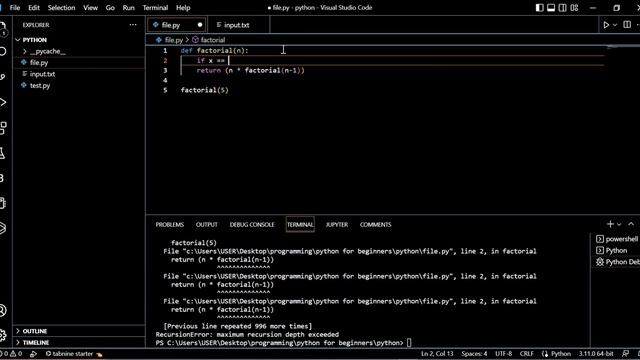Screen dimensions: 640x360
Task: Open the Explorer view in activity bar
Action: tap(3, 29)
